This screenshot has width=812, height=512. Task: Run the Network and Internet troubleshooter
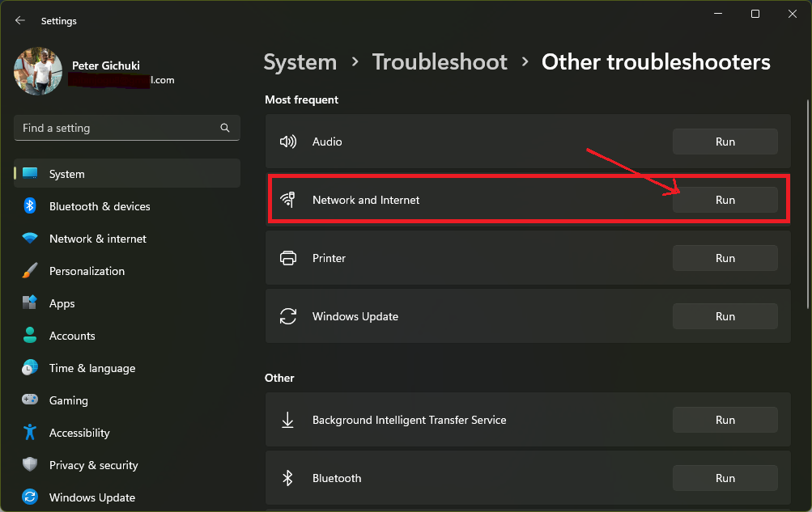tap(725, 199)
